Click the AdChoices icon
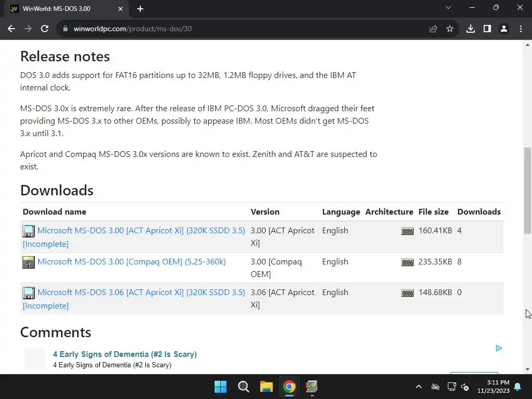The image size is (532, 399). (498, 349)
